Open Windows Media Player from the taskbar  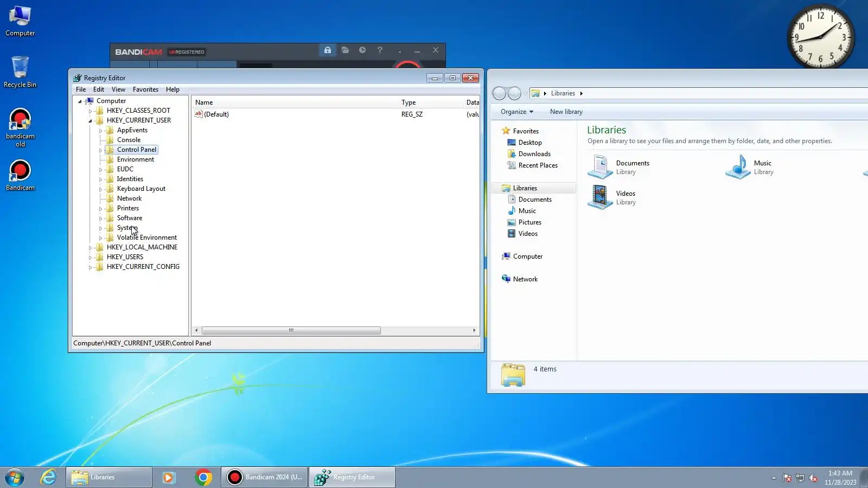pos(169,477)
